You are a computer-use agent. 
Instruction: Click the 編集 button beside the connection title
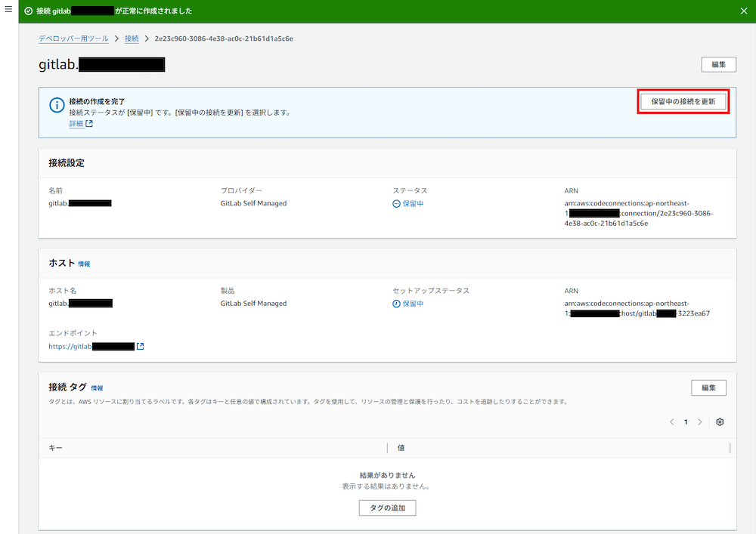coord(718,64)
